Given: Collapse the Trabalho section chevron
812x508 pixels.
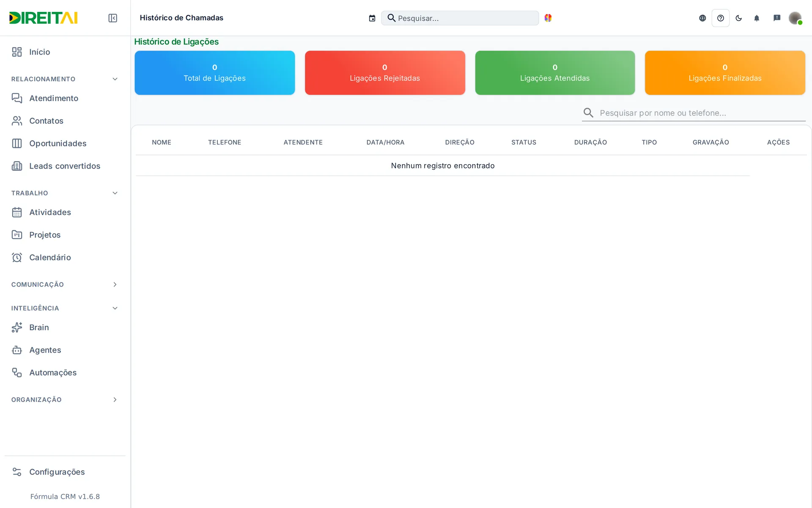Looking at the screenshot, I should pyautogui.click(x=115, y=193).
